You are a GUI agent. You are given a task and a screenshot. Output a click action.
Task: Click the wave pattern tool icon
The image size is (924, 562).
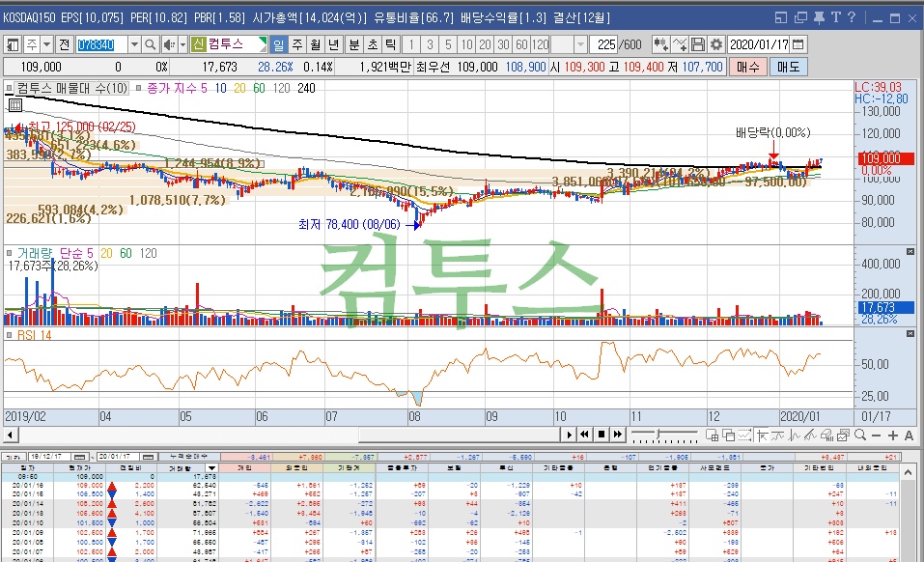coord(794,435)
